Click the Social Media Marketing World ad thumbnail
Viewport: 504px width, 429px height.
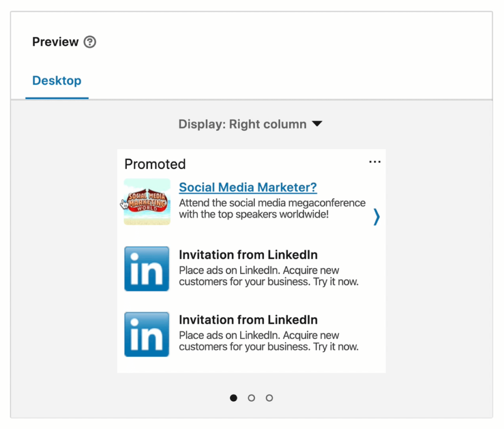(147, 202)
